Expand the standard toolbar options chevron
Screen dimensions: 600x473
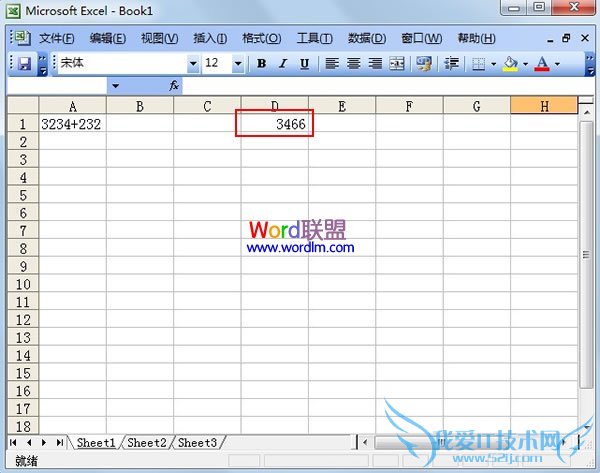[43, 64]
